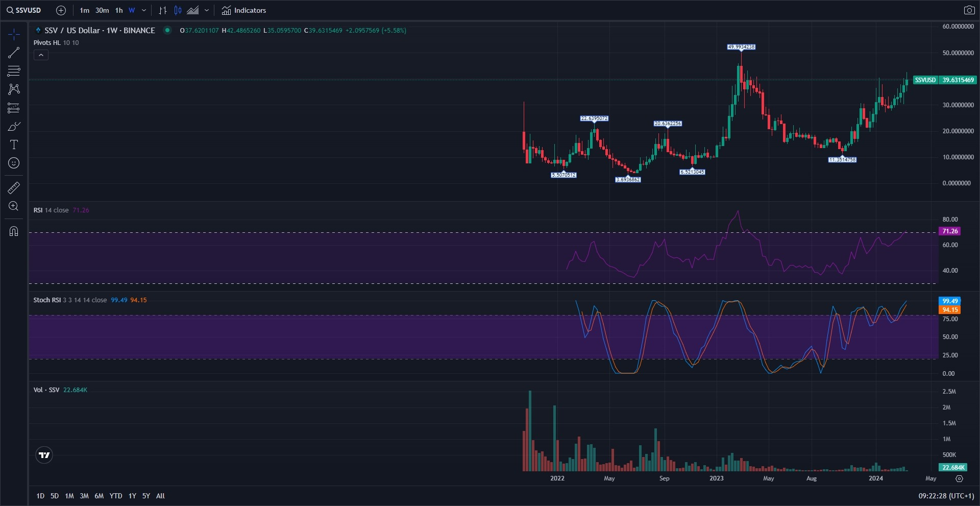Click the 20.6362256 pivot high label
This screenshot has width=980, height=506.
[668, 124]
